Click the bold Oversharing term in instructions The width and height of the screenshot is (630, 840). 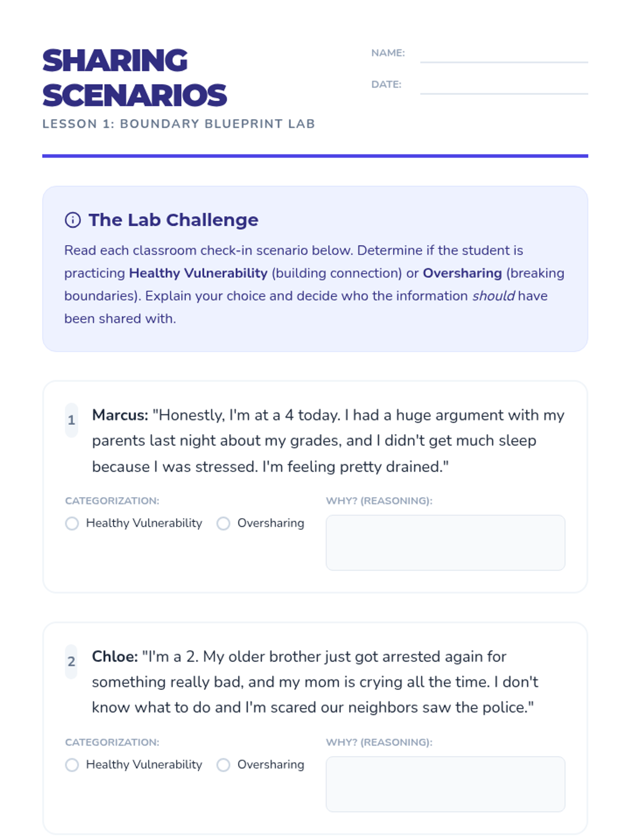pos(462,273)
